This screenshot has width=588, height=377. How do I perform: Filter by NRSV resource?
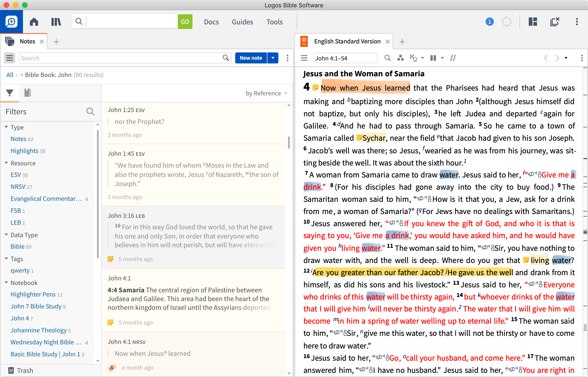(x=18, y=187)
